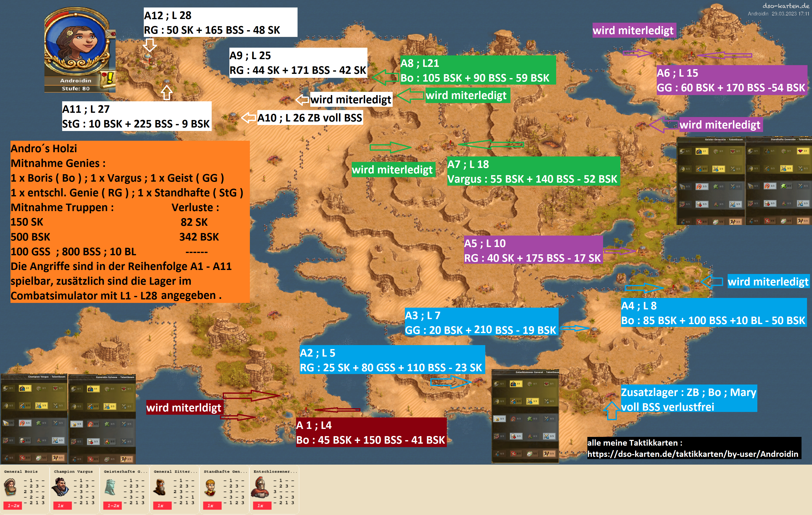This screenshot has width=812, height=515.
Task: Click the yellow exclamation quest icon
Action: [109, 78]
